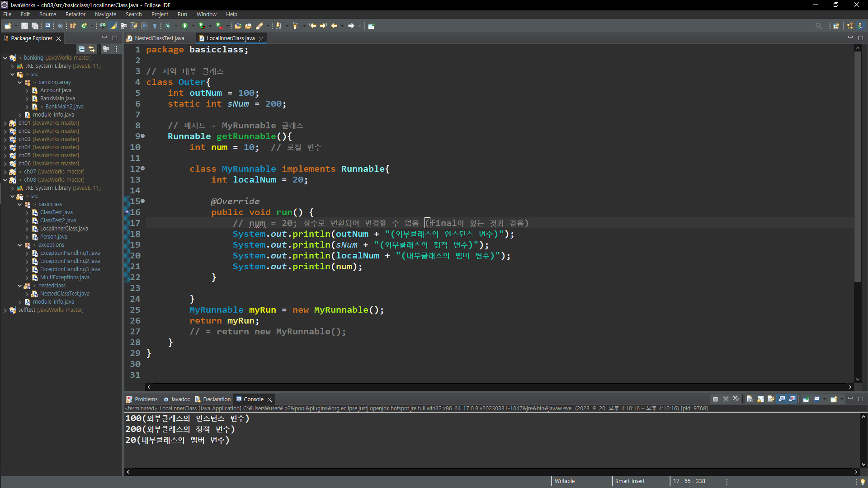Toggle Scroll Lock in Console toolbar

point(760,399)
